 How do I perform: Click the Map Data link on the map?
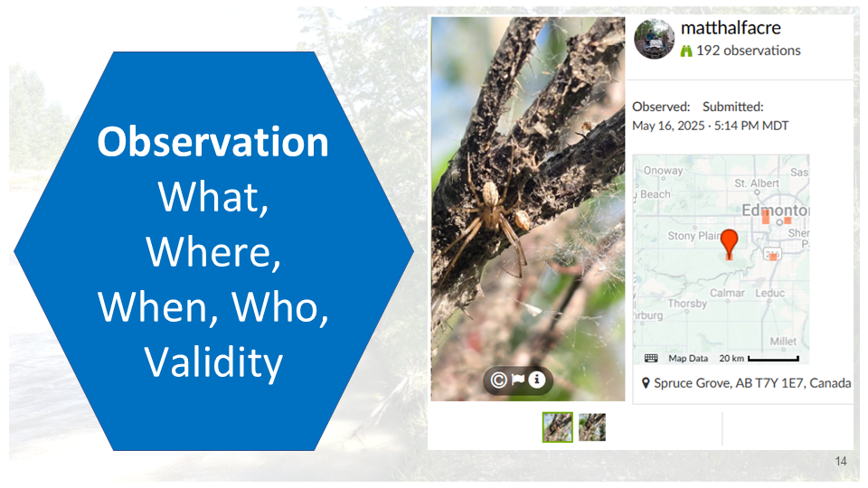pyautogui.click(x=688, y=359)
